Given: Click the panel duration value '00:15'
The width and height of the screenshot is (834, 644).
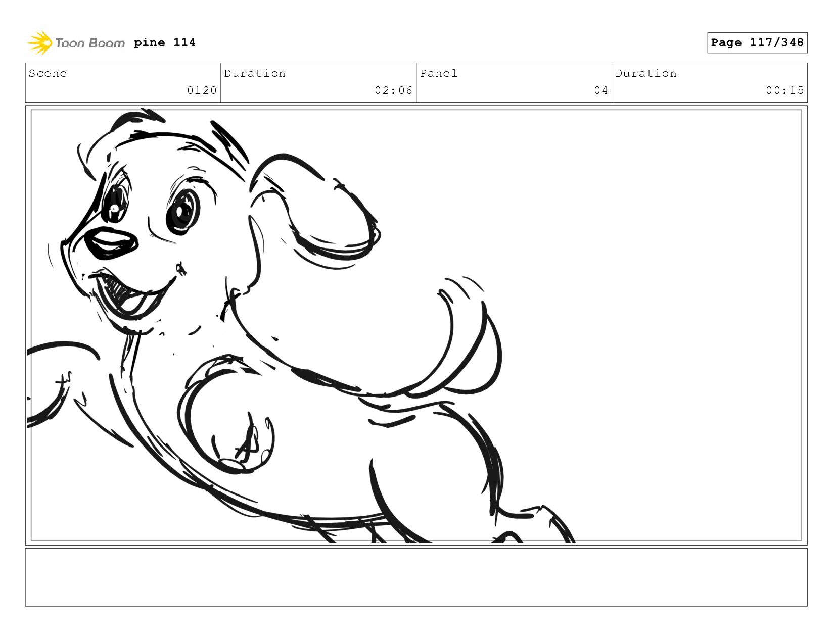Looking at the screenshot, I should [x=785, y=90].
